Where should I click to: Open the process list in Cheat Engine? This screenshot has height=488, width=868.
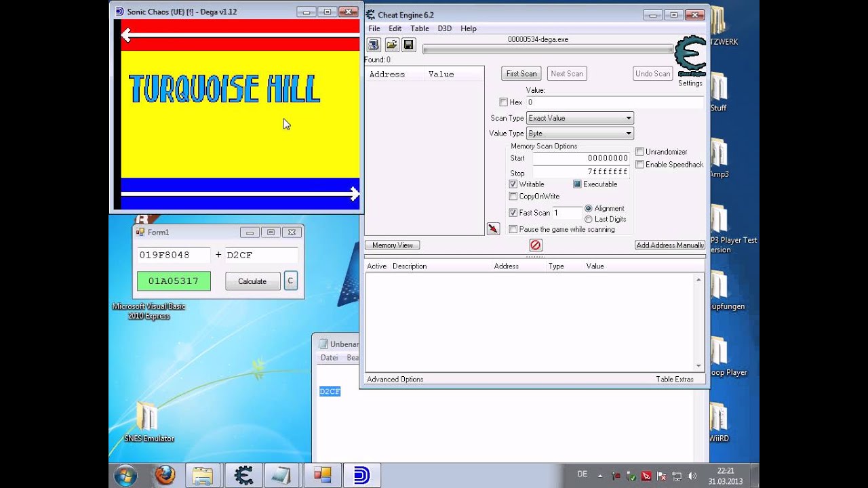coord(374,45)
